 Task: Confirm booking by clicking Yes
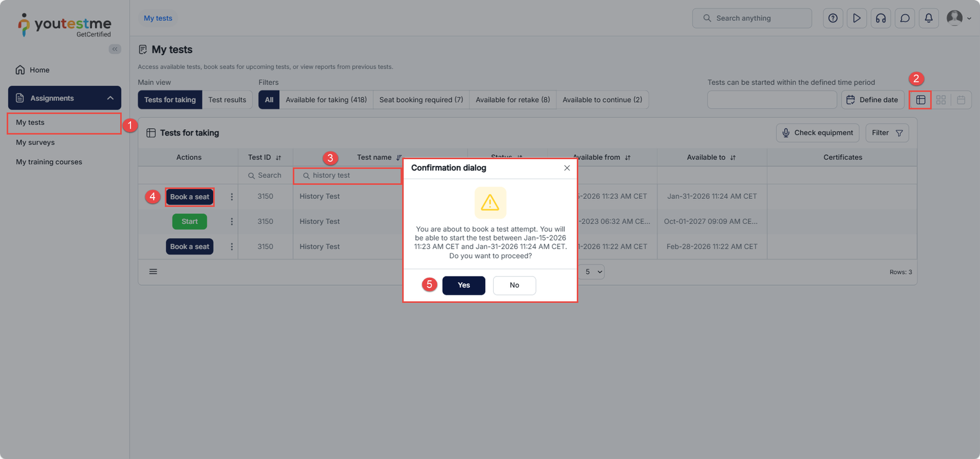464,285
